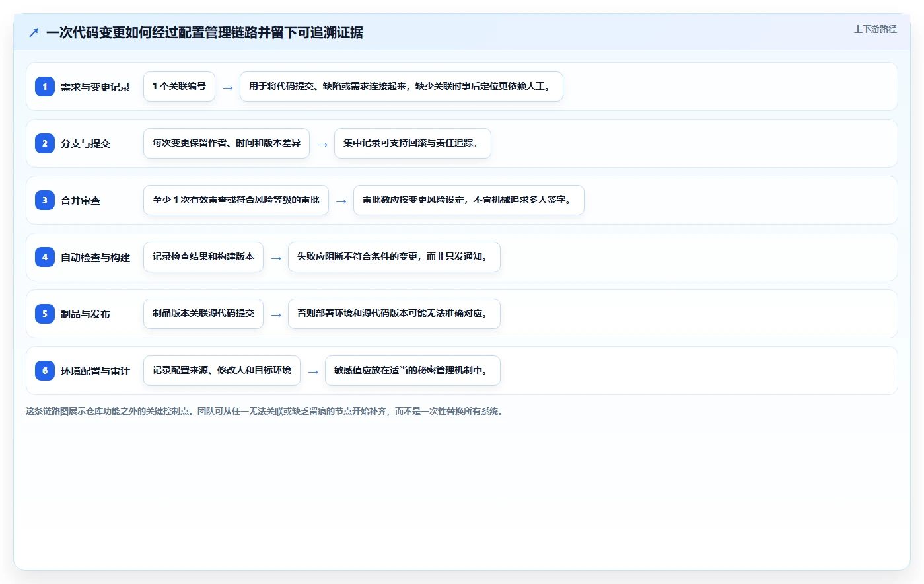924x584 pixels.
Task: Click the box 否则部署环境和源代码版本可能无法准确对应
Action: [394, 314]
